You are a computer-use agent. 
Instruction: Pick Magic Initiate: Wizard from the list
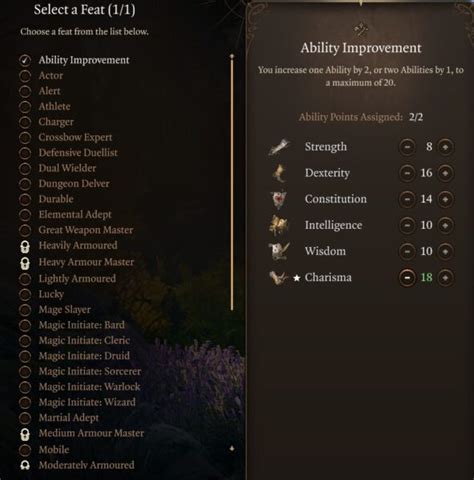pos(87,402)
